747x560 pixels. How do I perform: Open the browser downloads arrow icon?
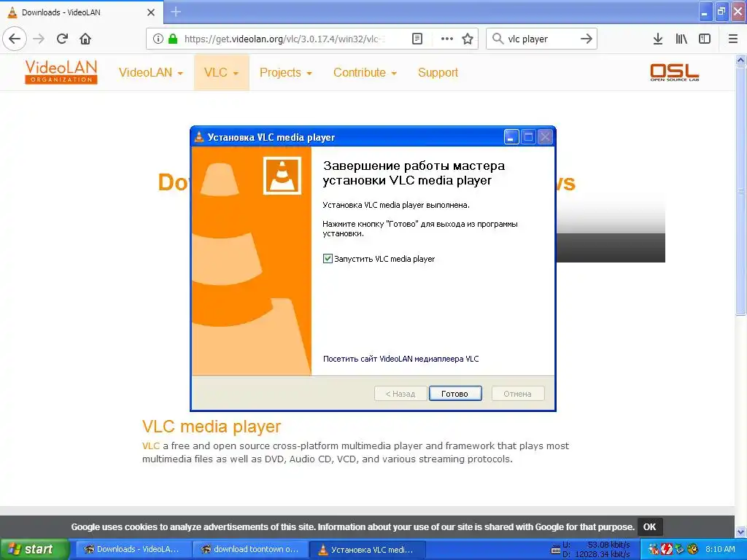657,39
